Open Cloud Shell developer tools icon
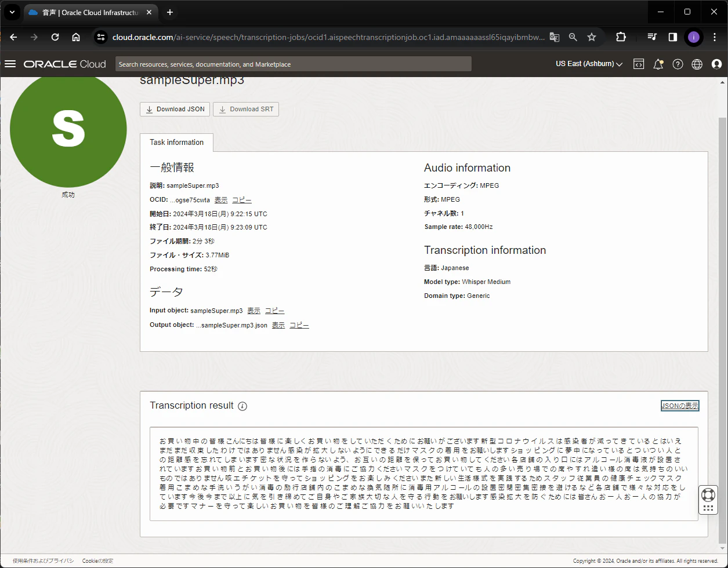This screenshot has width=728, height=568. 639,64
